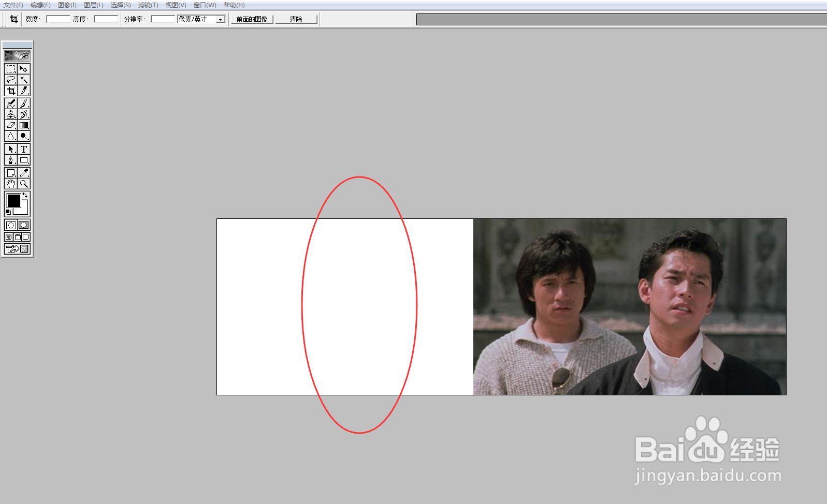Click the crop icon in the options bar
The height and width of the screenshot is (504, 827).
tap(14, 19)
